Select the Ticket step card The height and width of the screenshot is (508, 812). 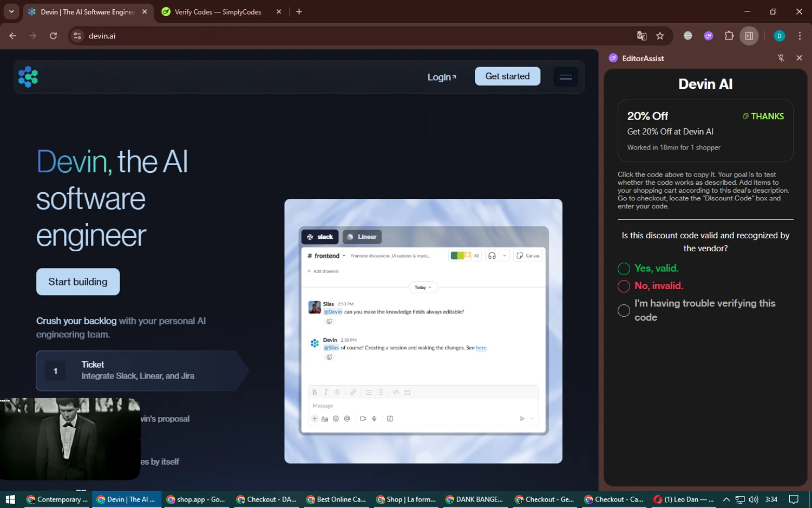coord(142,370)
